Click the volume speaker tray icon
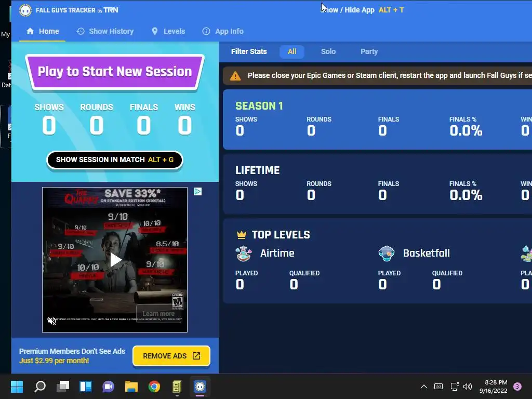This screenshot has width=532, height=399. [x=468, y=387]
